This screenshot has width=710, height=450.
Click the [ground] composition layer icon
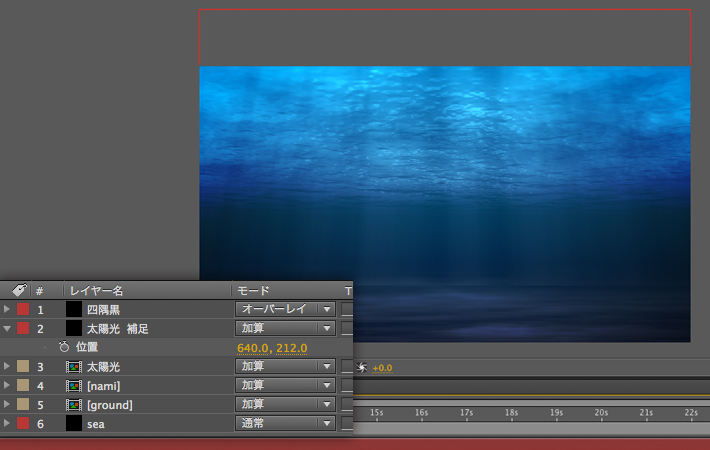(x=74, y=405)
